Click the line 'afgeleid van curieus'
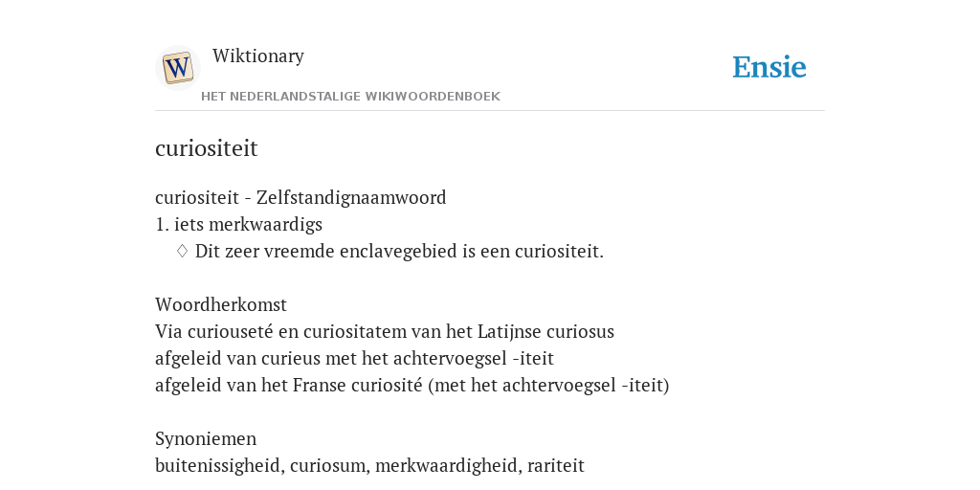This screenshot has width=980, height=490. coord(354,358)
